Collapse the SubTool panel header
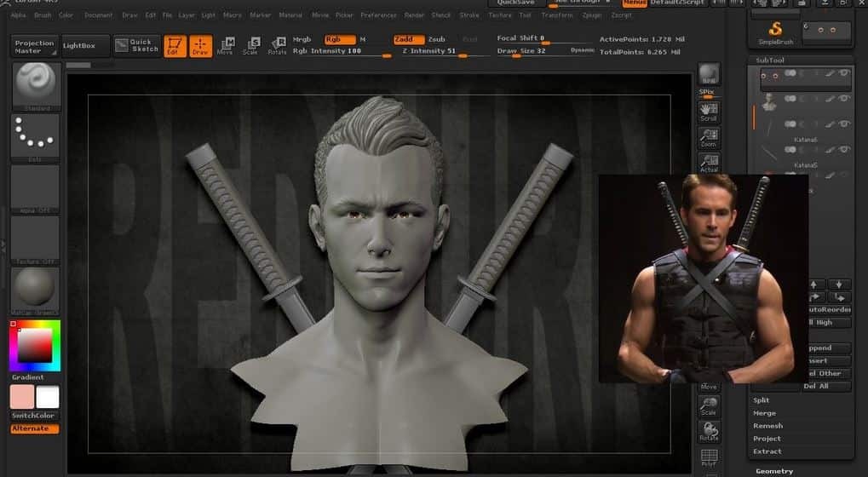The height and width of the screenshot is (477, 868). coord(770,60)
